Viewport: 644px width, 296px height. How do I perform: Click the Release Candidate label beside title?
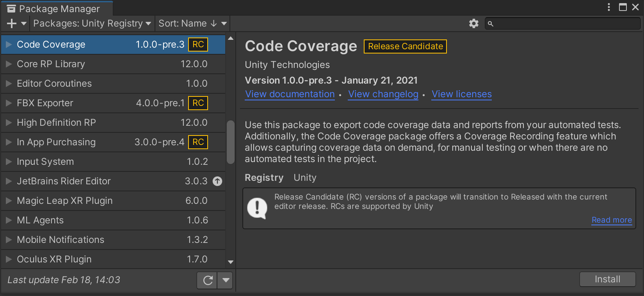(405, 46)
